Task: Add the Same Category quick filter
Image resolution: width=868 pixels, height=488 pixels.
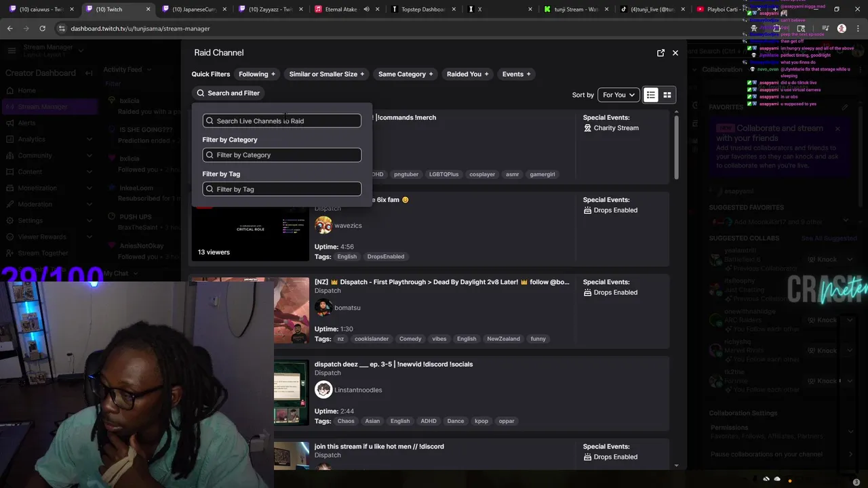Action: [406, 74]
